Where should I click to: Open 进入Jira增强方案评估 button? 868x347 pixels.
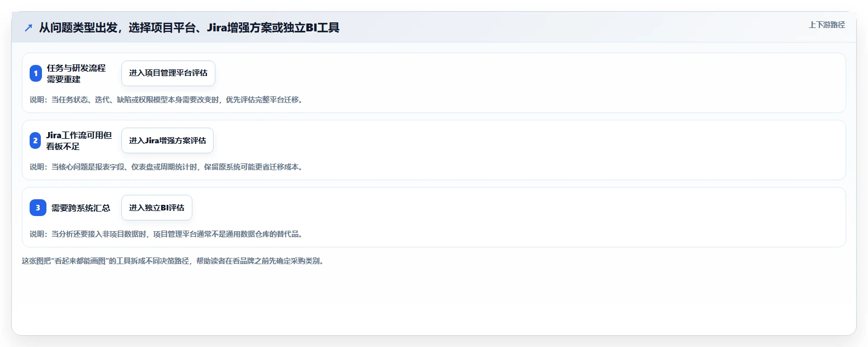click(167, 140)
